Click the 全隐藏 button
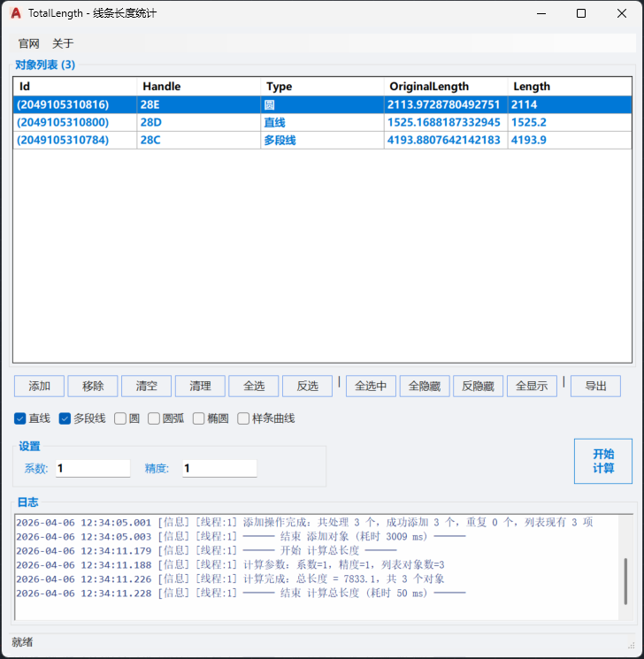644x659 pixels. point(425,387)
